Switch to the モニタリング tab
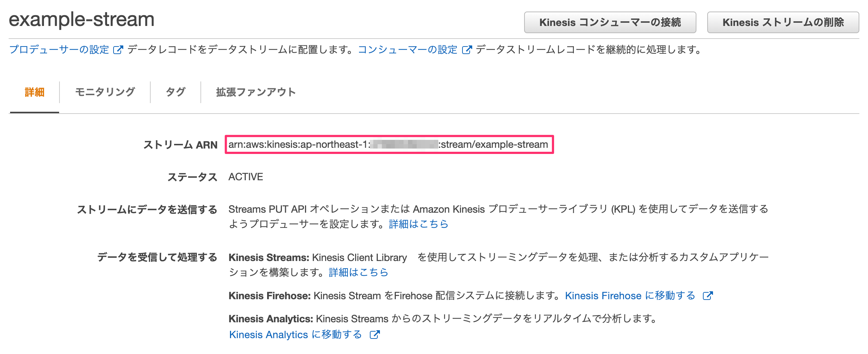Image resolution: width=868 pixels, height=354 pixels. click(x=105, y=92)
